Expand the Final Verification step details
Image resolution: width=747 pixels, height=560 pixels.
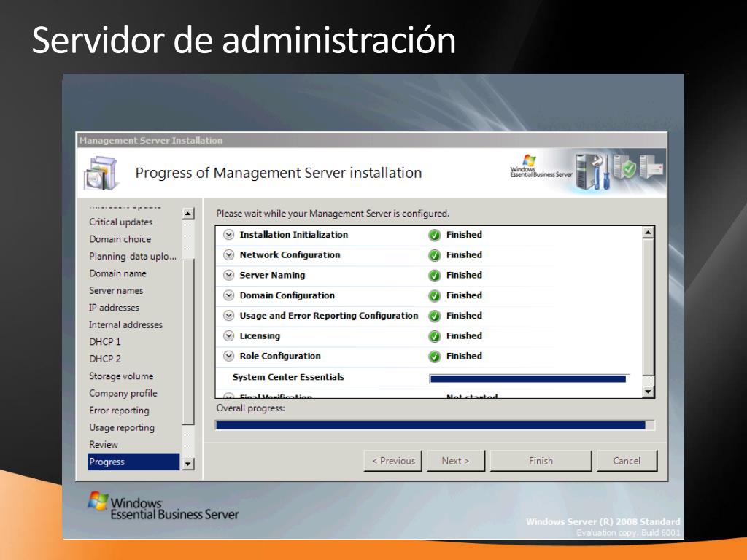[229, 396]
